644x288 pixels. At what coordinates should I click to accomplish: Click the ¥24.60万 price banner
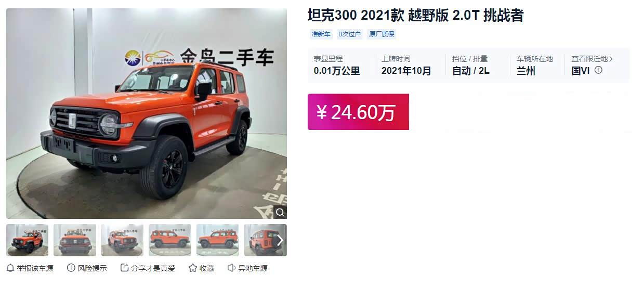click(x=358, y=112)
